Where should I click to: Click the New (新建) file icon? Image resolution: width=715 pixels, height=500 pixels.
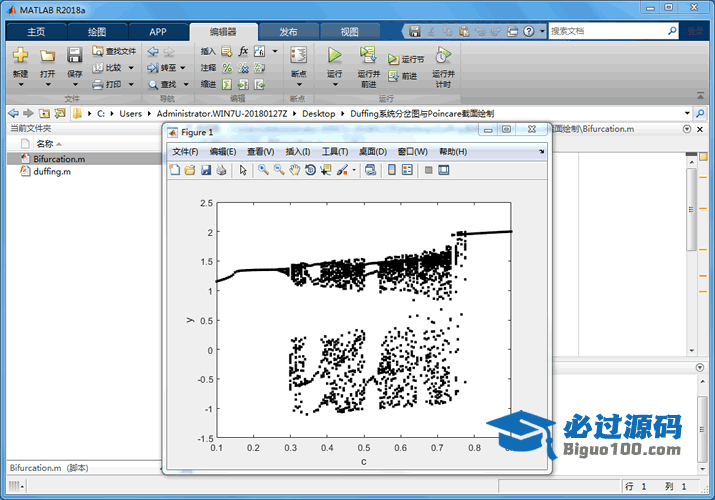pos(20,55)
